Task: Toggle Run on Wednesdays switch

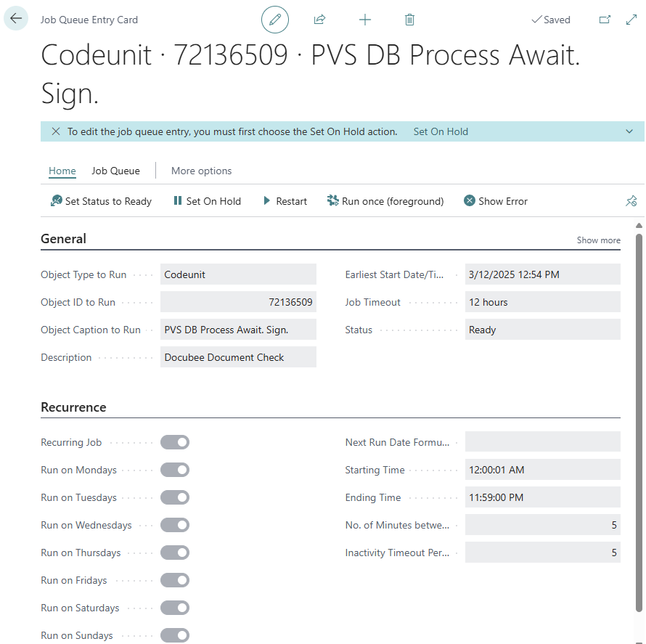Action: tap(175, 525)
